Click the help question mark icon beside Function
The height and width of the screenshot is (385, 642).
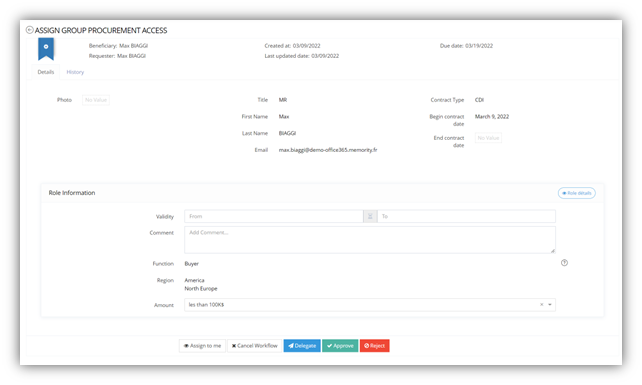564,263
